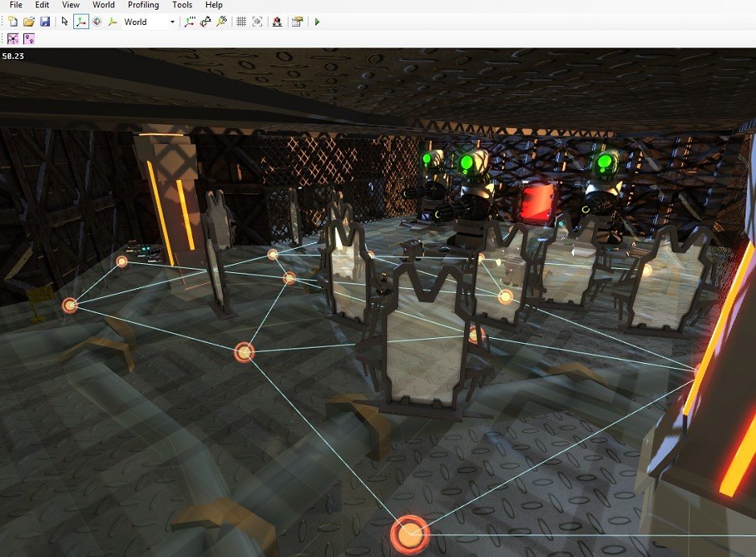Click the Open folder icon
The image size is (756, 557).
[x=29, y=22]
